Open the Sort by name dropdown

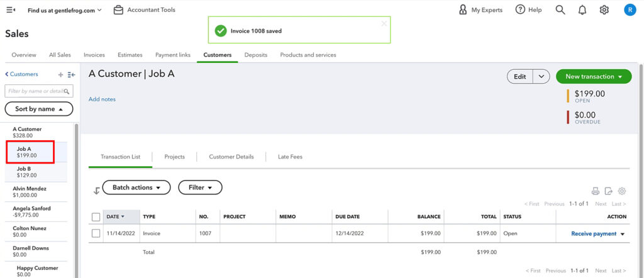(x=39, y=109)
